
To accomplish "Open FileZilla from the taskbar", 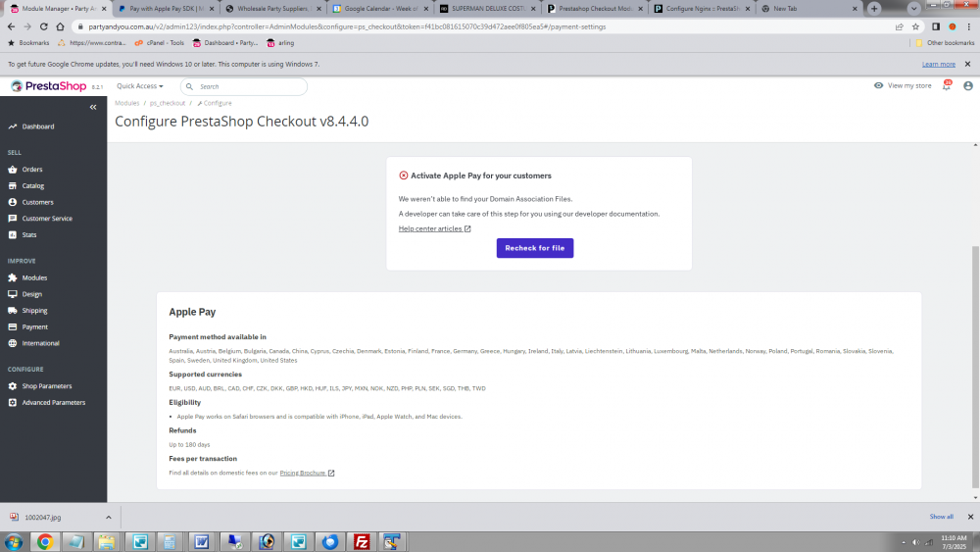I will click(x=362, y=541).
